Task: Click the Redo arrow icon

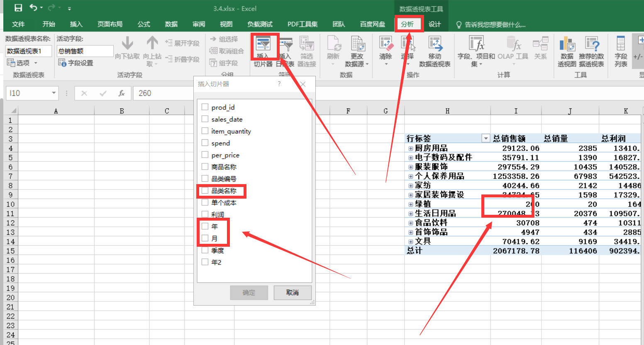Action: tap(51, 8)
